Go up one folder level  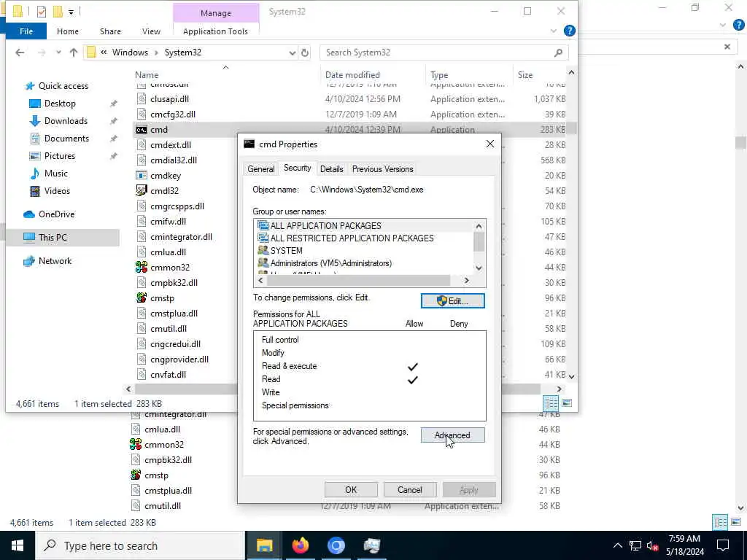(74, 52)
